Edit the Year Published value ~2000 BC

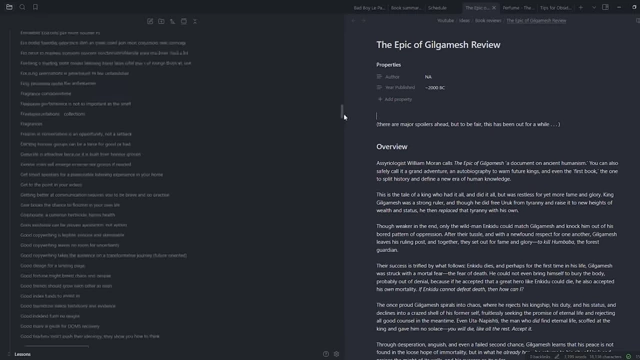click(435, 87)
